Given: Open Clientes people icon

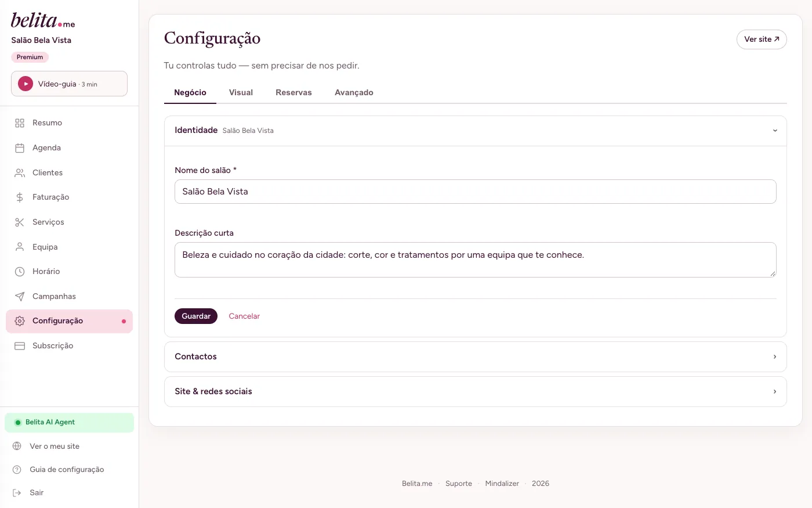Looking at the screenshot, I should click(x=20, y=173).
